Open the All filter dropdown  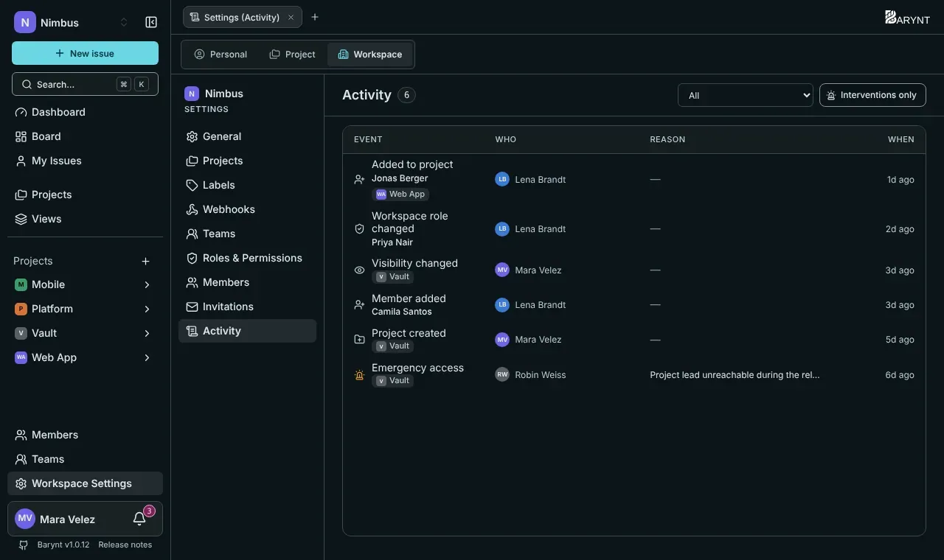coord(746,95)
